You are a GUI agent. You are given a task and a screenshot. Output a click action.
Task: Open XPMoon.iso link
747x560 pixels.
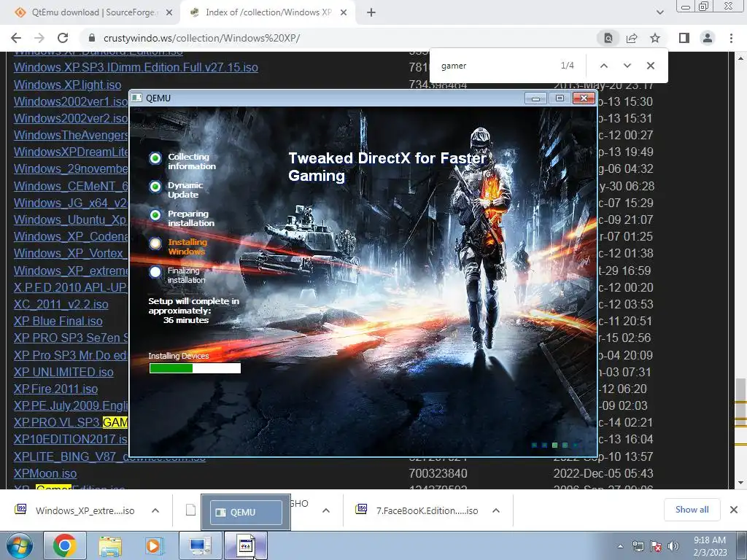point(44,473)
